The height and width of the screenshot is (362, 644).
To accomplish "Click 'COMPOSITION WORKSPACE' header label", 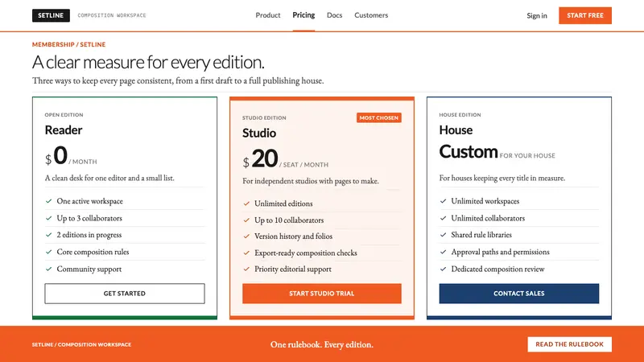I will (112, 15).
